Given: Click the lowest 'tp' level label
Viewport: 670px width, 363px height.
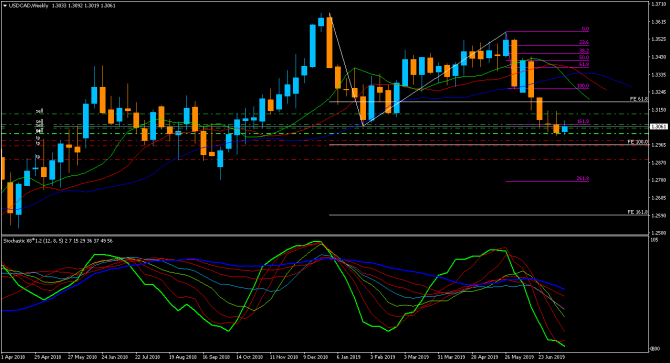Looking at the screenshot, I should coord(38,157).
